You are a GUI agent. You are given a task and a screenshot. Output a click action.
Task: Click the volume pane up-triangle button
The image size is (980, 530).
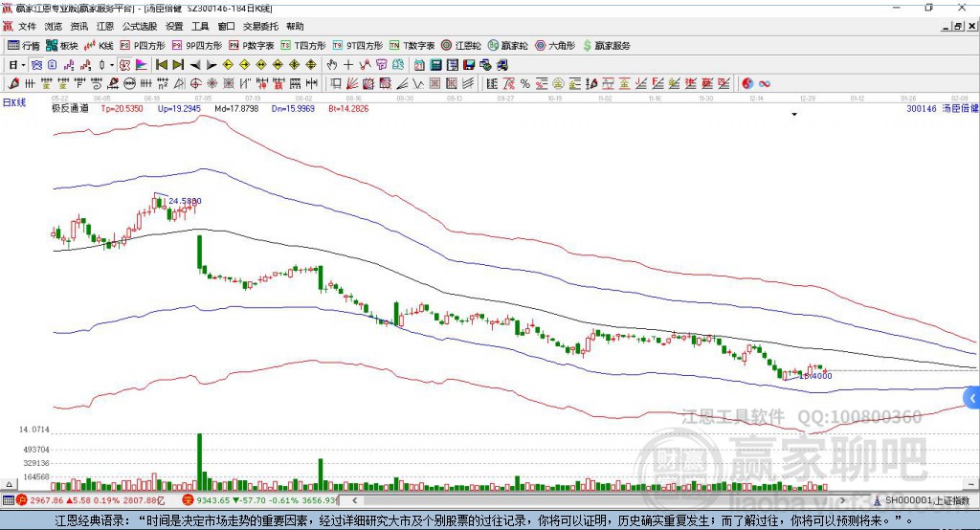point(9,484)
